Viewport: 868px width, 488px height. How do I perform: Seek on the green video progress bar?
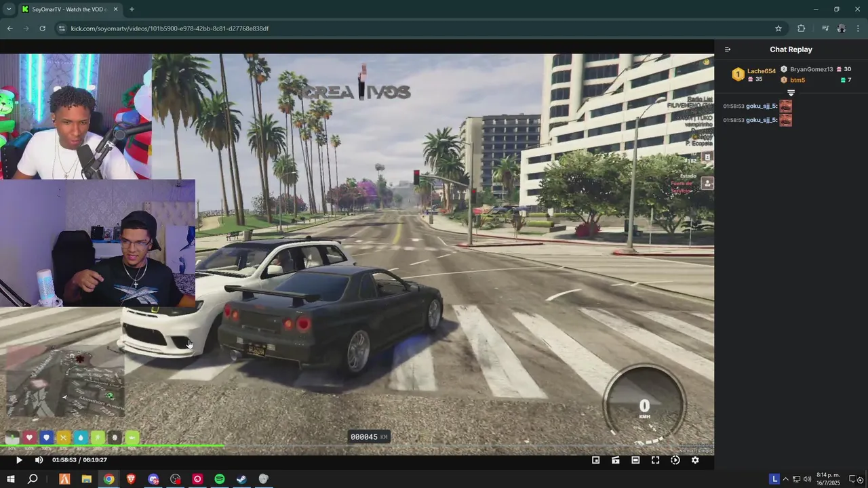click(357, 446)
